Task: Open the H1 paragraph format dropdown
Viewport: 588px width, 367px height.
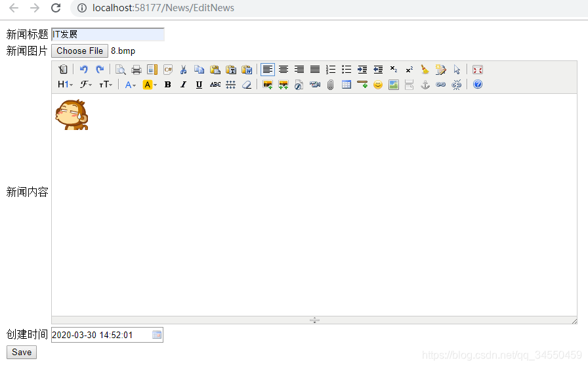Action: [65, 85]
